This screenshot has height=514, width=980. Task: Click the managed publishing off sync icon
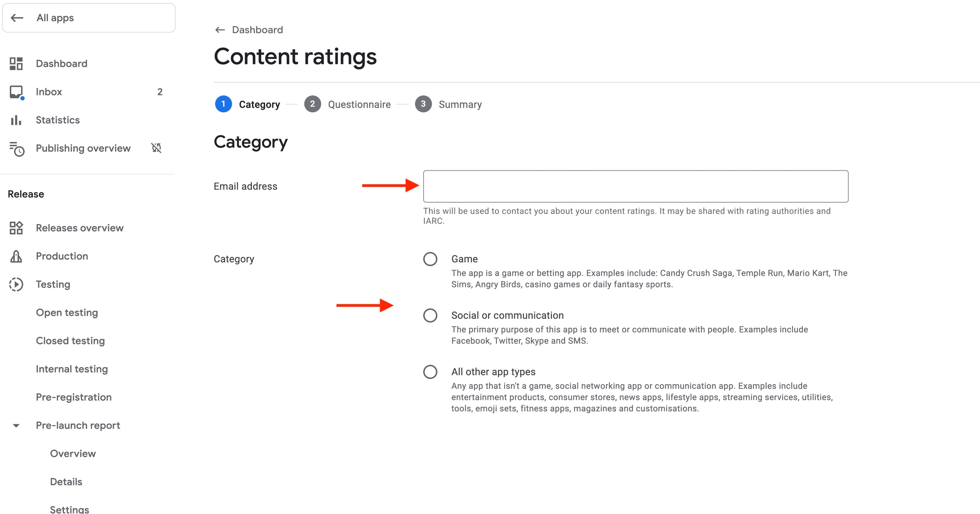pyautogui.click(x=156, y=148)
